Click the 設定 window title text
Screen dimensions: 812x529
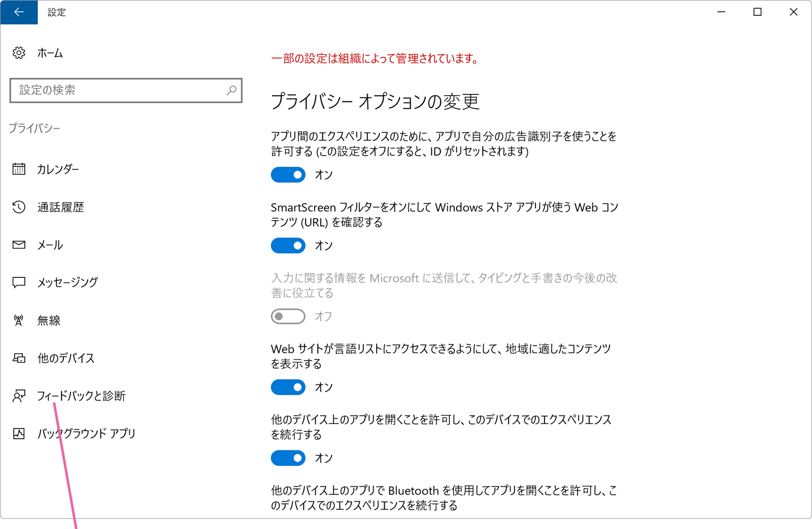coord(57,12)
